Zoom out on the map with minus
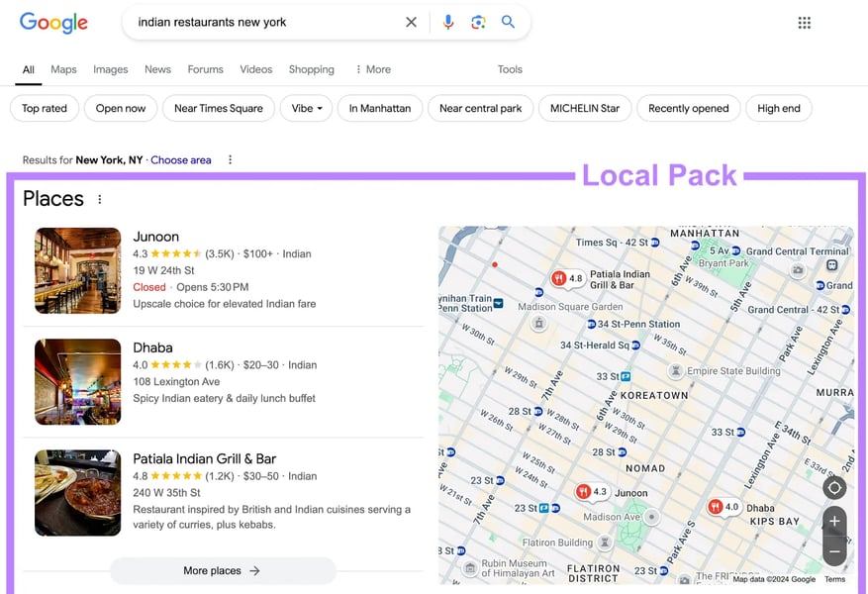868x594 pixels. click(x=834, y=551)
